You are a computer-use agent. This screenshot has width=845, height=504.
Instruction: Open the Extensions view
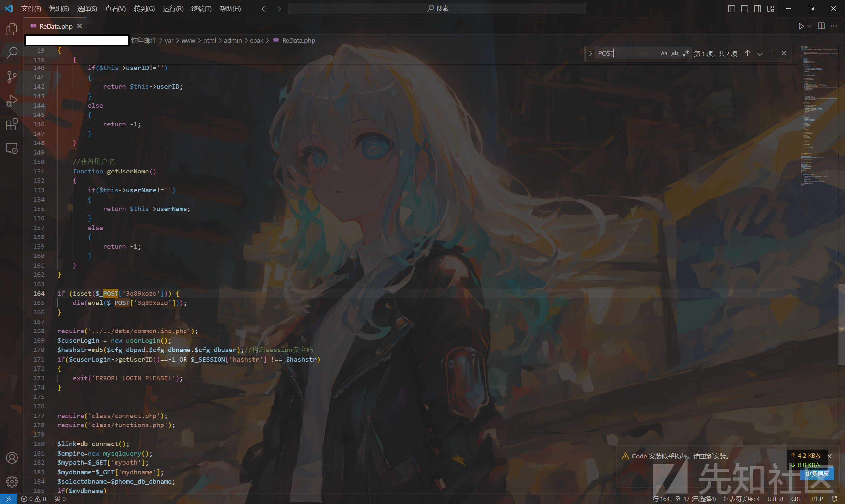(12, 125)
